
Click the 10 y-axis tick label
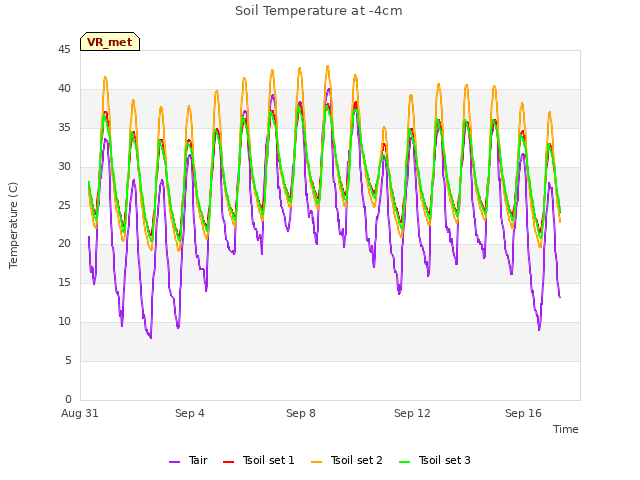coord(64,322)
